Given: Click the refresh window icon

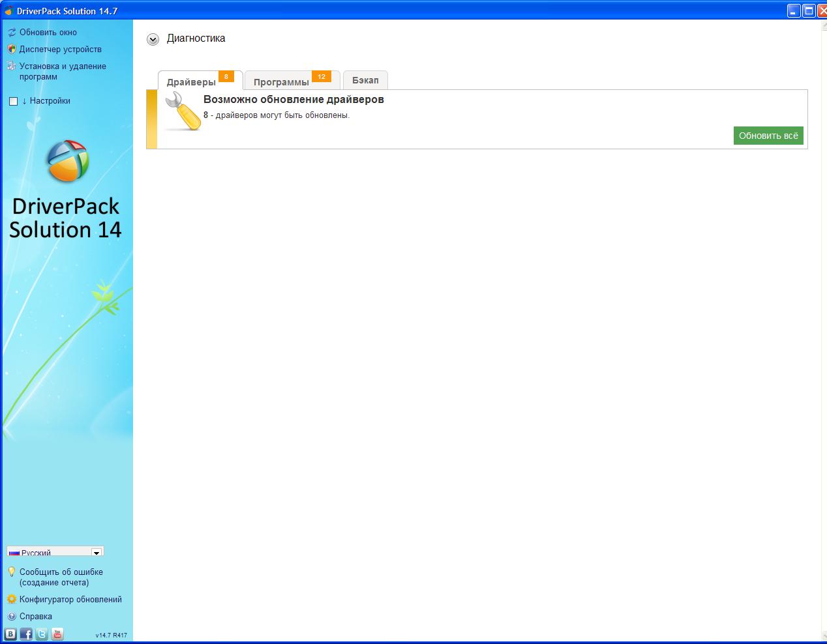Looking at the screenshot, I should point(11,32).
